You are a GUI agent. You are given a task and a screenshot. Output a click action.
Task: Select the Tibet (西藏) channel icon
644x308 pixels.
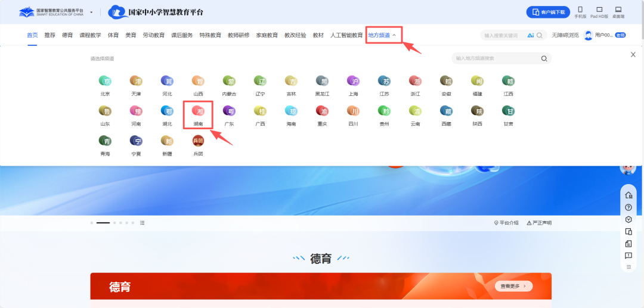tap(447, 111)
